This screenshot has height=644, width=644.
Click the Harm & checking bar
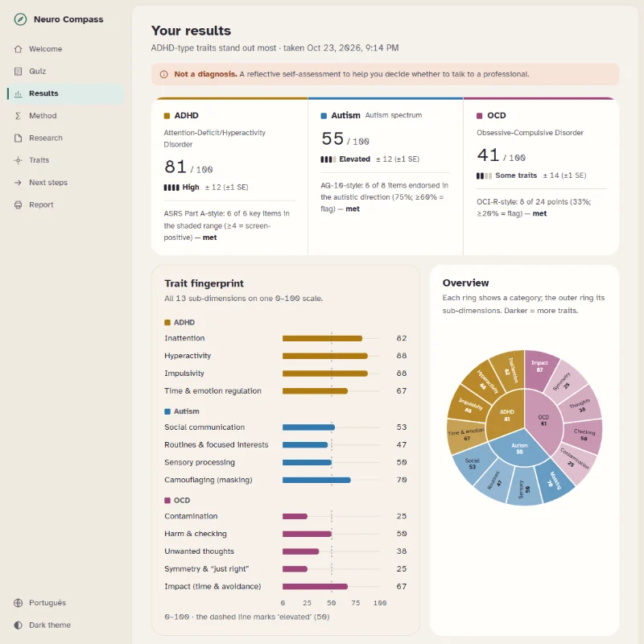(307, 534)
